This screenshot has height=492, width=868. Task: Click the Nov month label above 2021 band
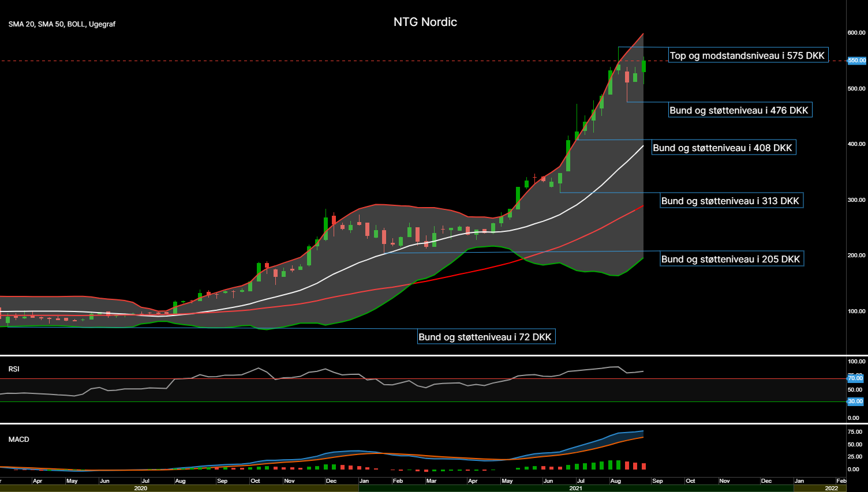point(724,481)
